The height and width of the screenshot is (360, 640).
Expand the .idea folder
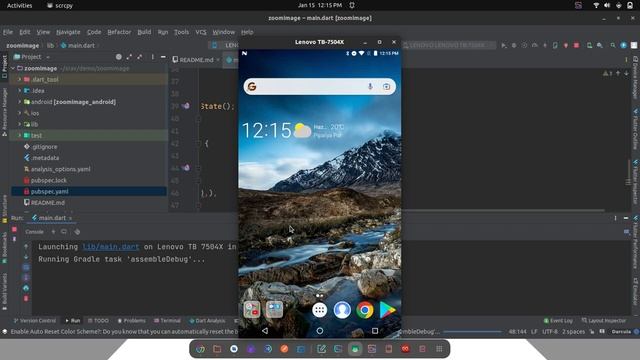click(19, 91)
